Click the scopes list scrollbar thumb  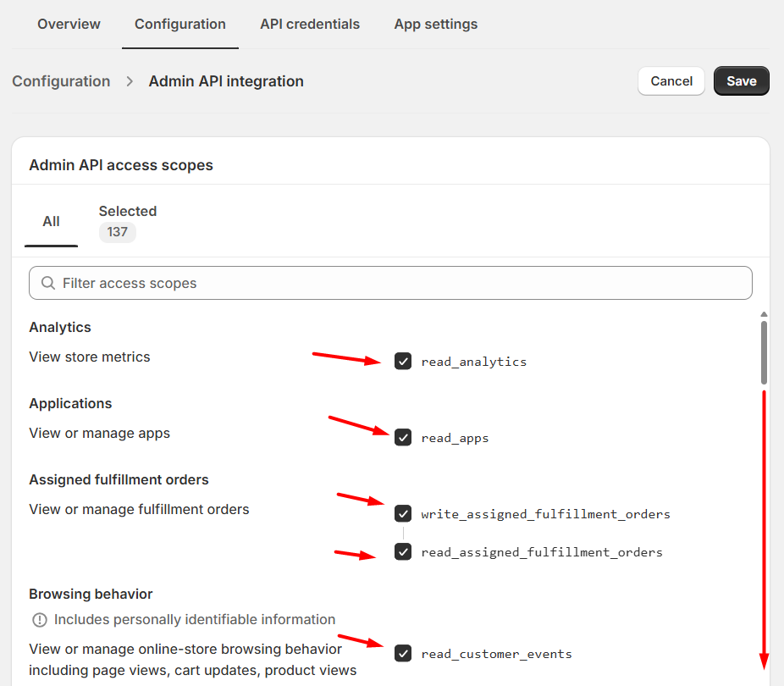pyautogui.click(x=764, y=351)
